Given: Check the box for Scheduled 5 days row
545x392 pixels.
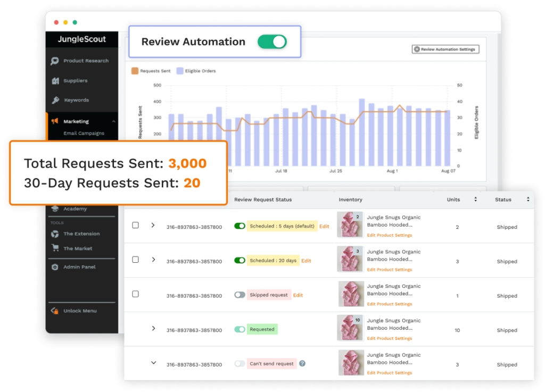Looking at the screenshot, I should click(x=136, y=225).
